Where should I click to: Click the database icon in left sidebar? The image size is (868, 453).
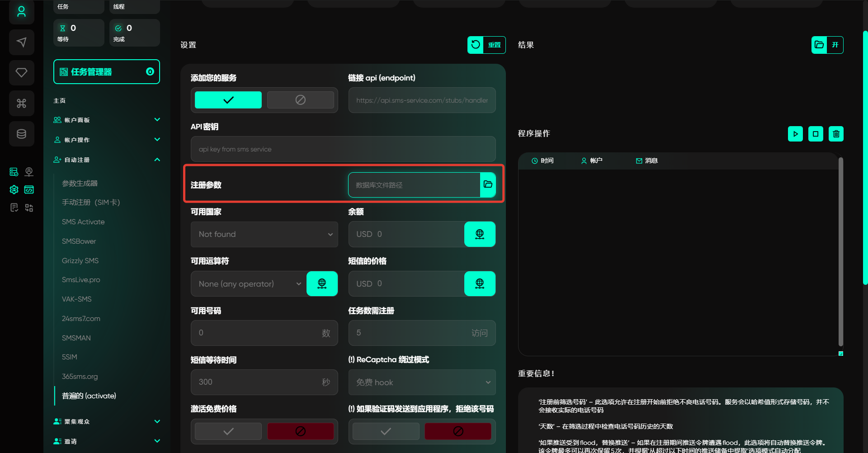(21, 134)
